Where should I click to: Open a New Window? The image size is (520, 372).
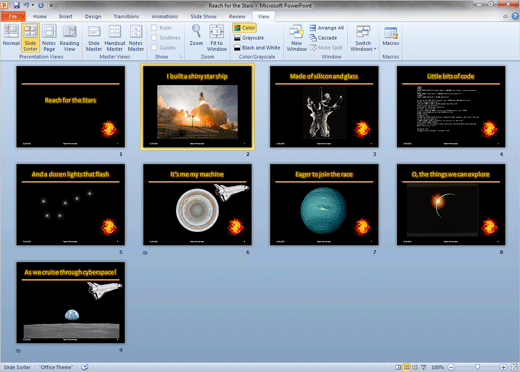[296, 38]
